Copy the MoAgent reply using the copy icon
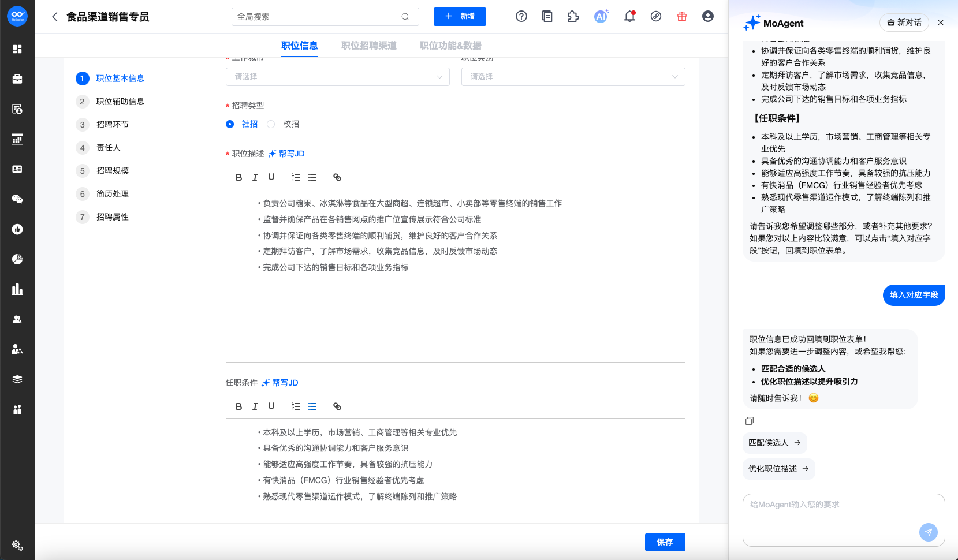958x560 pixels. pyautogui.click(x=750, y=421)
